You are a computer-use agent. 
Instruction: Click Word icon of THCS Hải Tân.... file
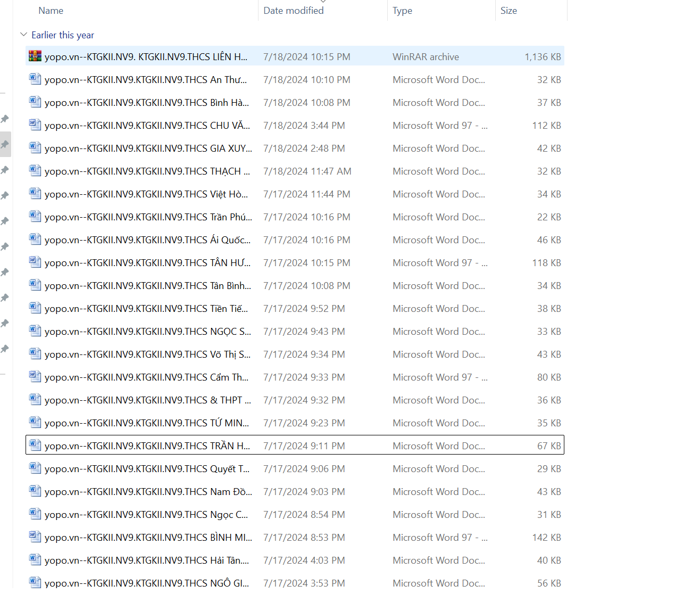click(35, 559)
